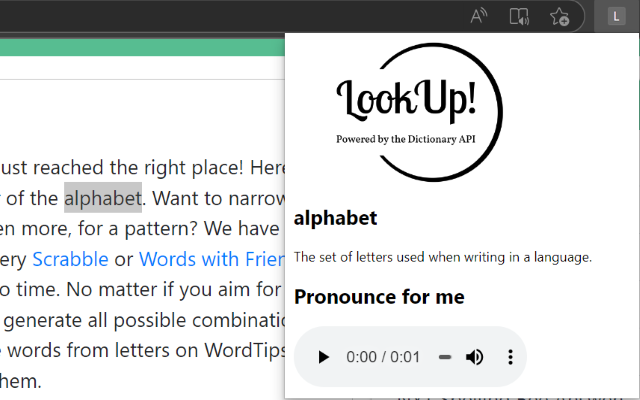Click the Pronounce for me heading

pyautogui.click(x=379, y=297)
